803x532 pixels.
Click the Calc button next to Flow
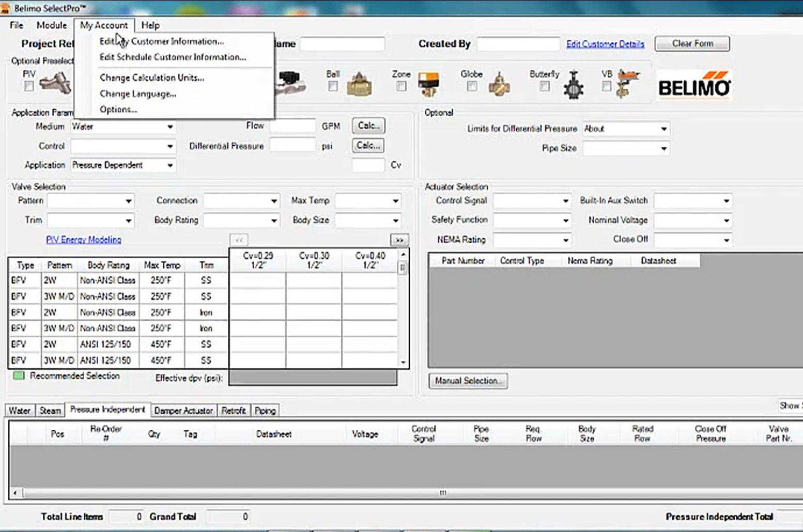pyautogui.click(x=368, y=126)
